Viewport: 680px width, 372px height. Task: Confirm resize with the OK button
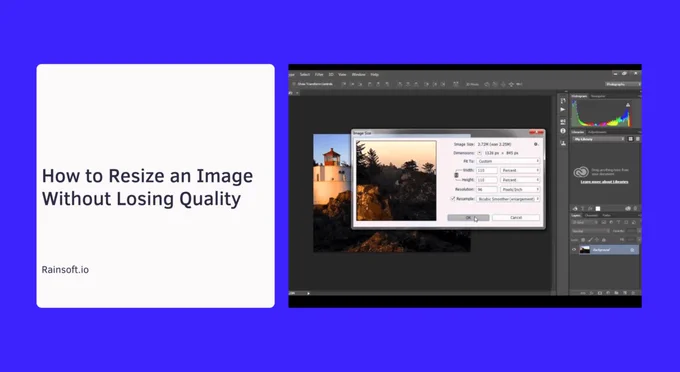pyautogui.click(x=468, y=218)
